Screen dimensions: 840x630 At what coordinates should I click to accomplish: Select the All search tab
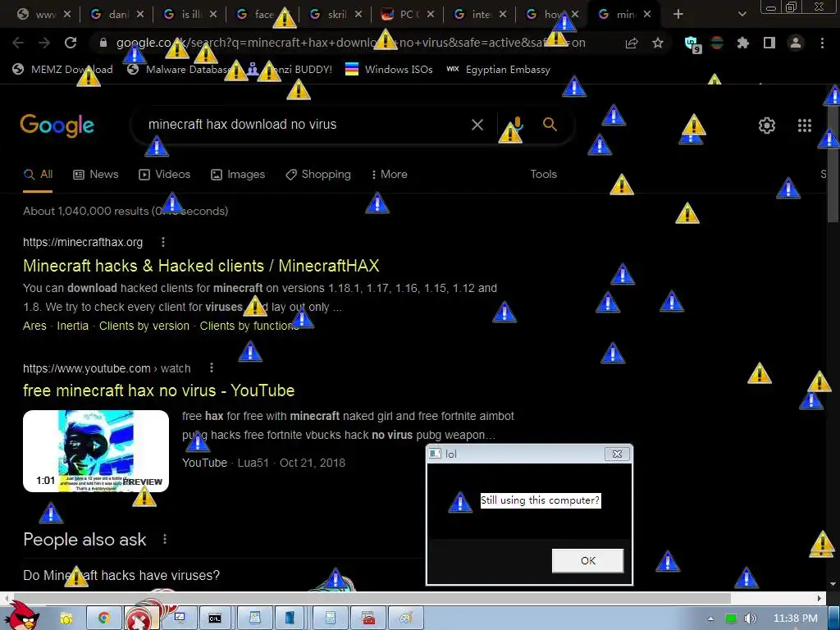pos(38,174)
